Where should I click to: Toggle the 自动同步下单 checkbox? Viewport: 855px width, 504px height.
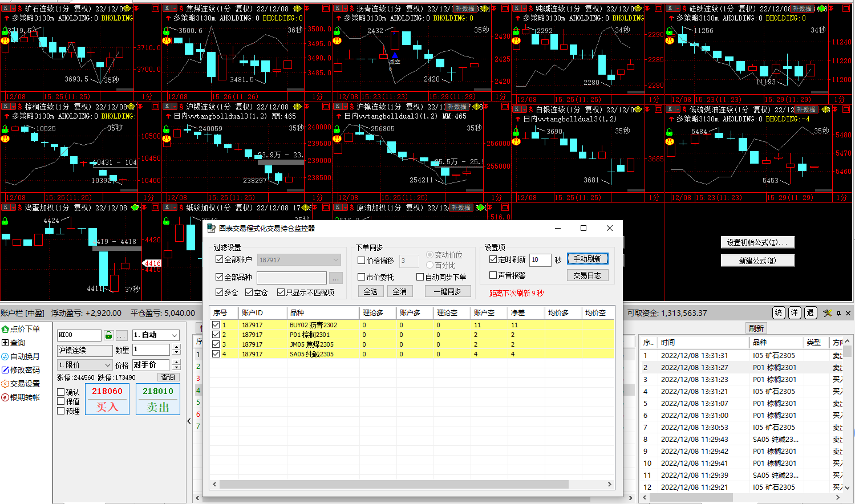click(x=420, y=277)
